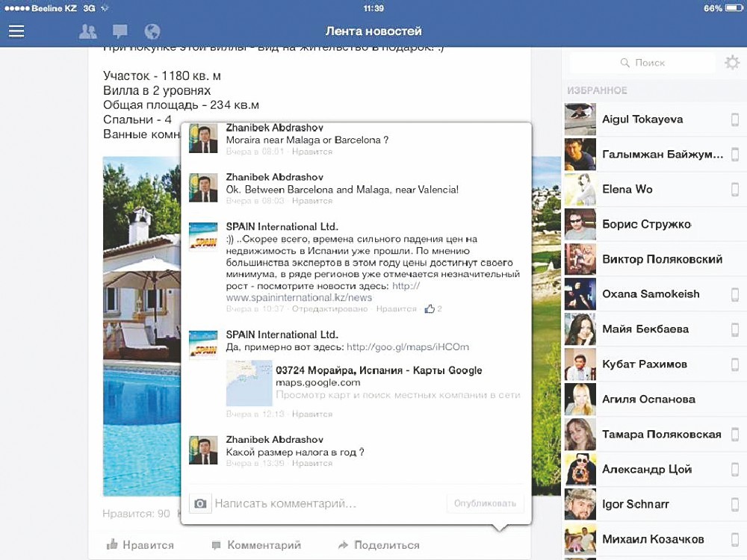Open the spaininternational.kz news link
This screenshot has height=560, width=747.
(298, 297)
